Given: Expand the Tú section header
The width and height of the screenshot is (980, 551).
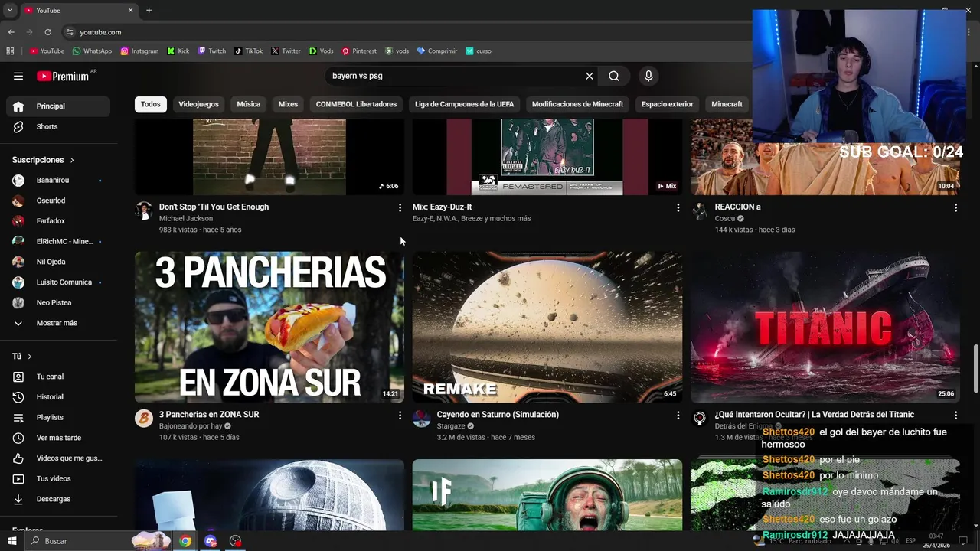Looking at the screenshot, I should point(21,356).
